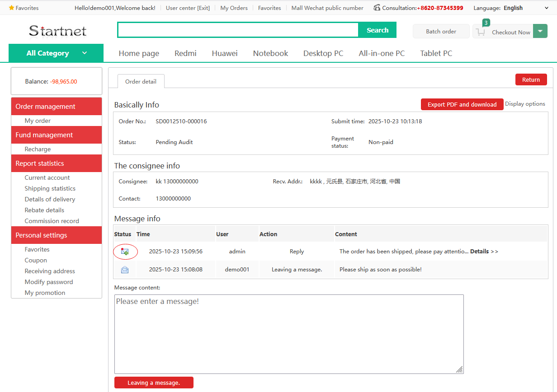Go to Tablet PC category
This screenshot has width=557, height=392.
pyautogui.click(x=436, y=53)
